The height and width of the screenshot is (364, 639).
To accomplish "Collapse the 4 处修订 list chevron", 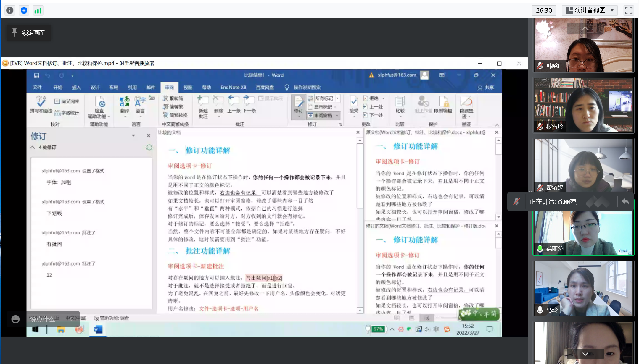I will pos(32,147).
